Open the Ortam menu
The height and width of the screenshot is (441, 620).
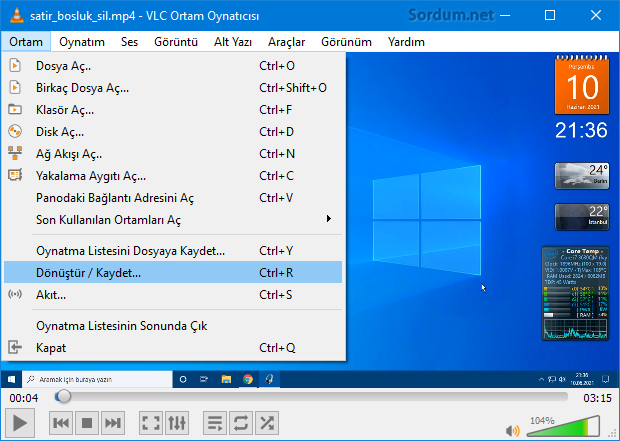tap(26, 42)
